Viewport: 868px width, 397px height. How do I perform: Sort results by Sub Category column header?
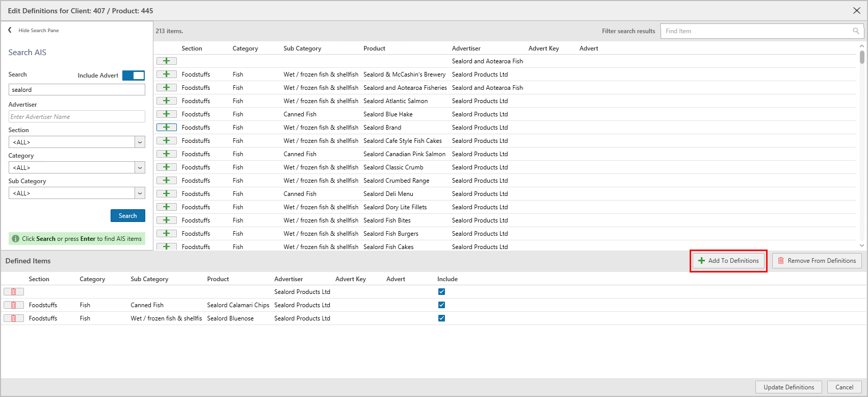302,48
